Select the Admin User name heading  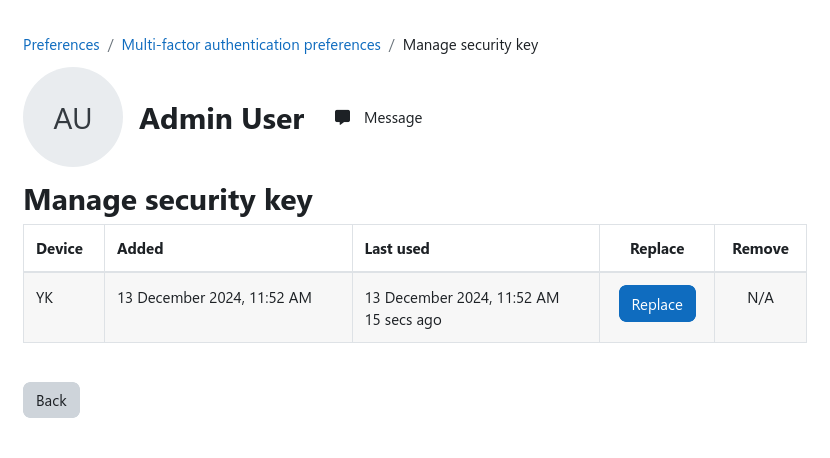pos(222,119)
